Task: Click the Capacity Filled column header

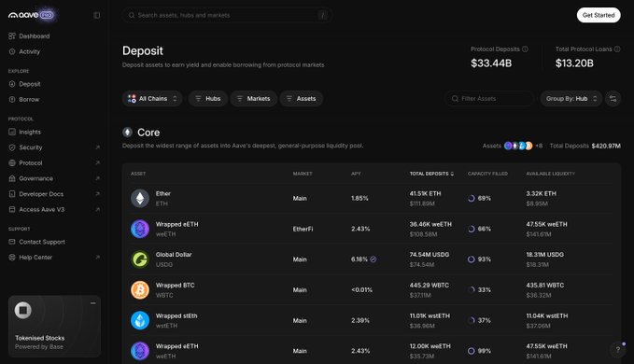Action: pos(487,174)
